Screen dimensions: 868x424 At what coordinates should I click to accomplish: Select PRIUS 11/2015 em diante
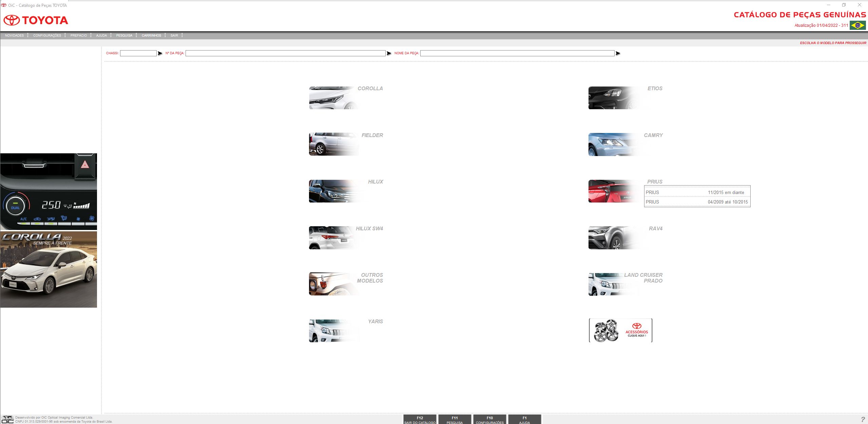pos(697,192)
